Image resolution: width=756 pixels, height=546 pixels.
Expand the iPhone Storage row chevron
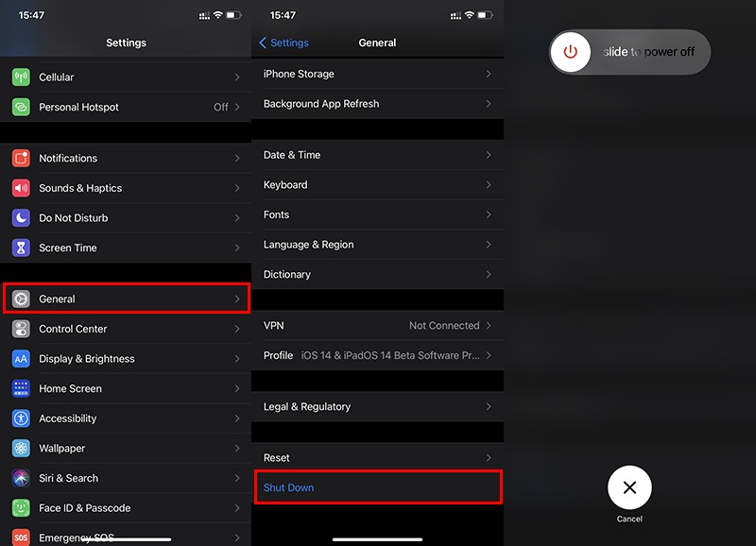(488, 74)
